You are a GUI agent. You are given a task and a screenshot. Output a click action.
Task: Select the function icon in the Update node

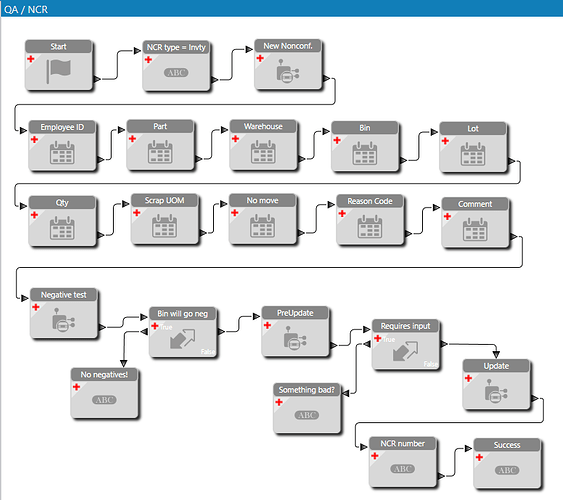pos(496,391)
